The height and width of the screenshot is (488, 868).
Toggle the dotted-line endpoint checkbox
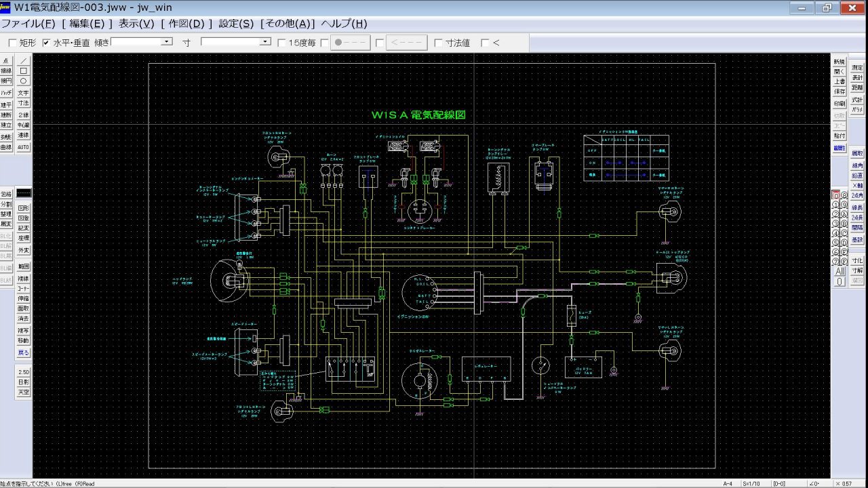(x=324, y=43)
